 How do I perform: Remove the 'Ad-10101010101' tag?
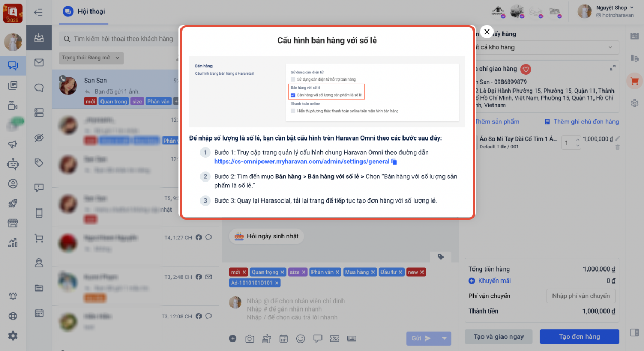click(x=277, y=283)
